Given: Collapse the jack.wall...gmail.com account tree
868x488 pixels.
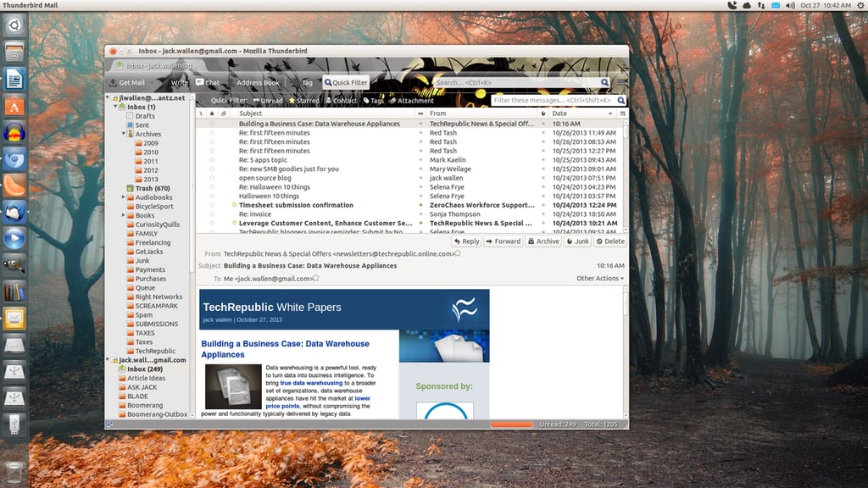Looking at the screenshot, I should [108, 359].
